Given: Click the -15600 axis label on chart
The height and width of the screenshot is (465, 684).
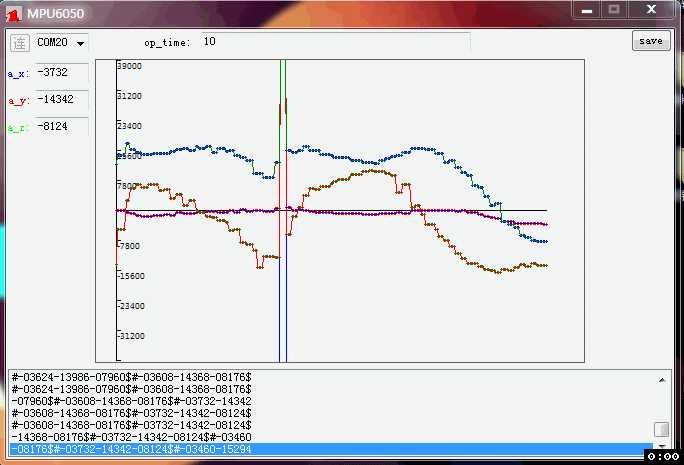Looking at the screenshot, I should [132, 276].
